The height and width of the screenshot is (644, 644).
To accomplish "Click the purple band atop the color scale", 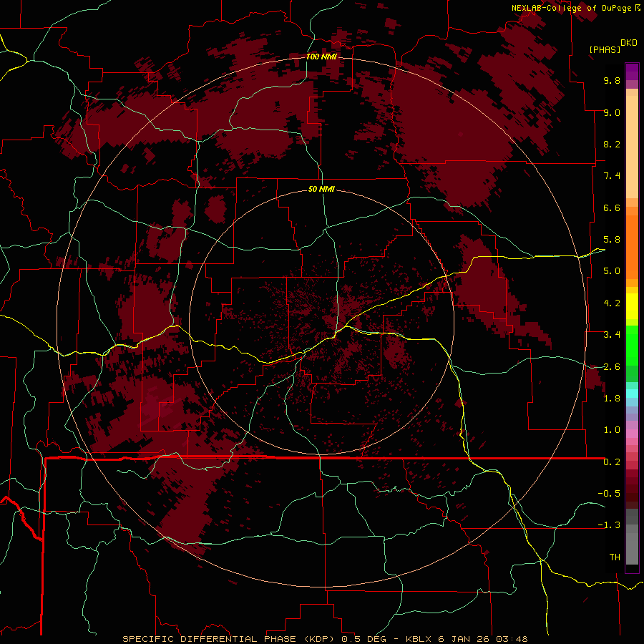I will coord(632,72).
